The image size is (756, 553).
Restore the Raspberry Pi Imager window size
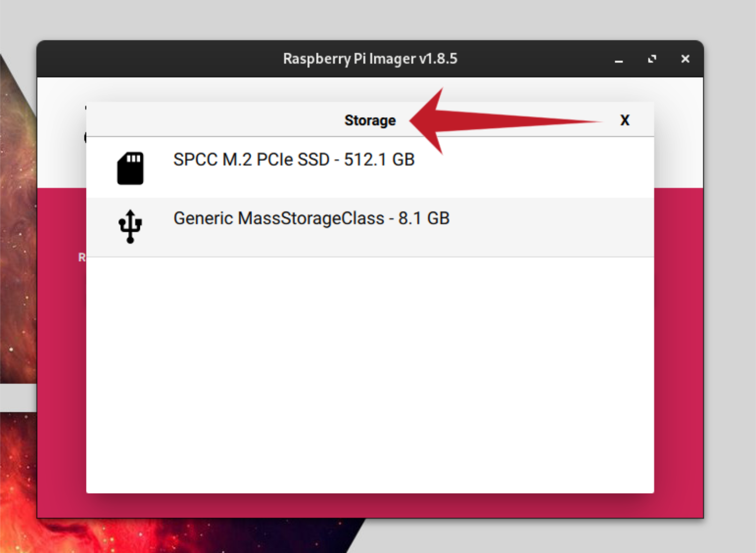(652, 59)
